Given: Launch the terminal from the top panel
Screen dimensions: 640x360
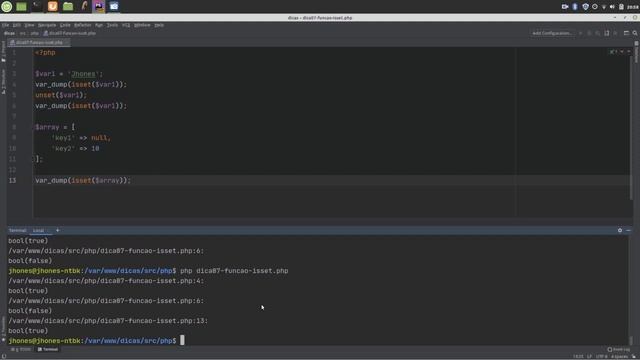Looking at the screenshot, I should (x=37, y=7).
